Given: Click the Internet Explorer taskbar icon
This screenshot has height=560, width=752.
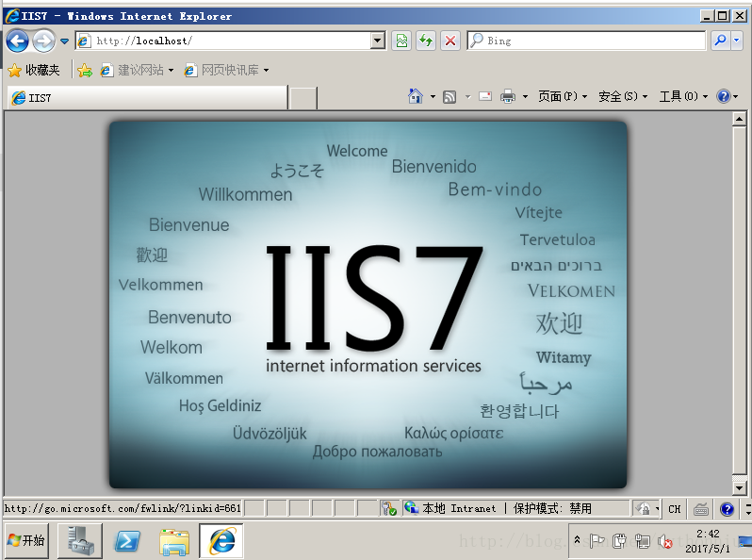Looking at the screenshot, I should (x=221, y=541).
